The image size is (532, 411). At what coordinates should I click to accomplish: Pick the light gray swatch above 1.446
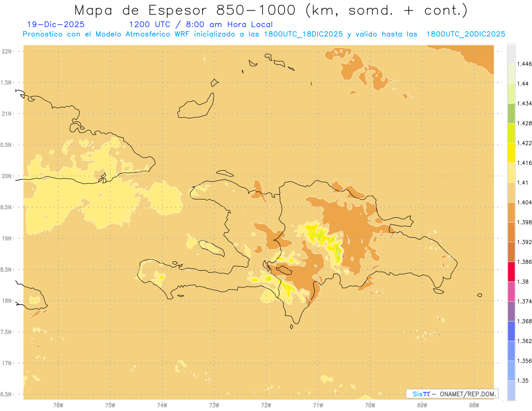pos(511,54)
